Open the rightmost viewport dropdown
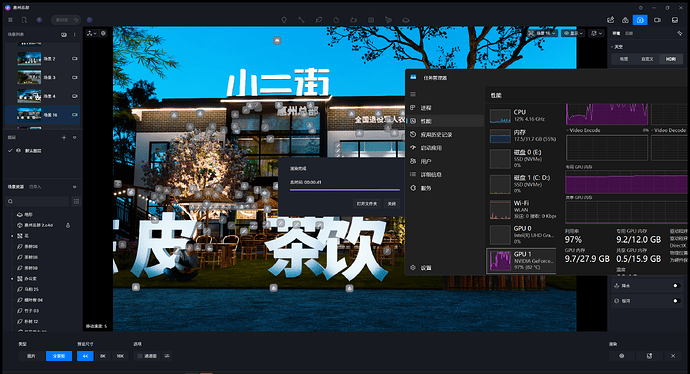 [596, 33]
